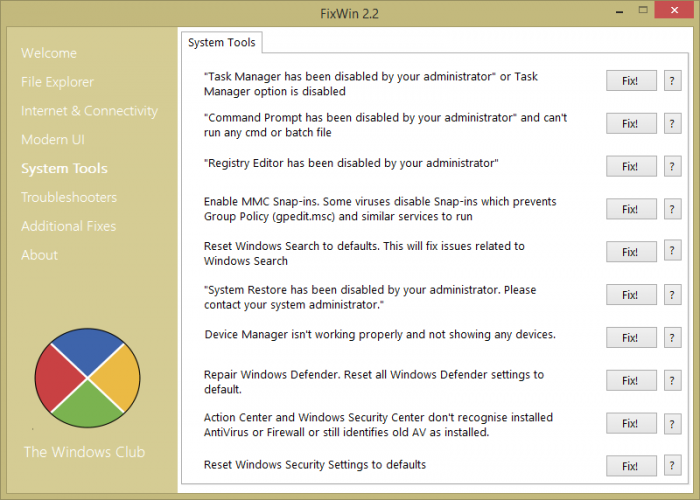Fix MMC Snap-ins disabled issue
The height and width of the screenshot is (500, 700).
click(631, 209)
